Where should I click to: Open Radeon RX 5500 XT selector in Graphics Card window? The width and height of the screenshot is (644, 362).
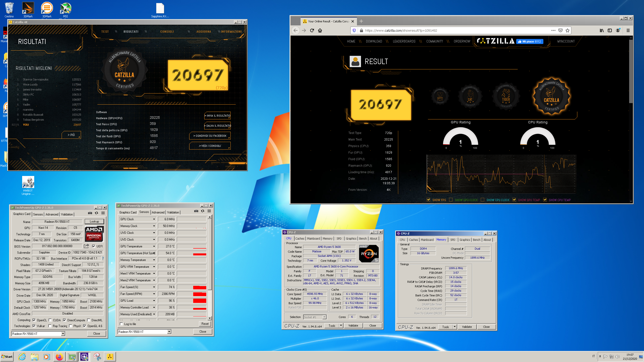coord(38,334)
